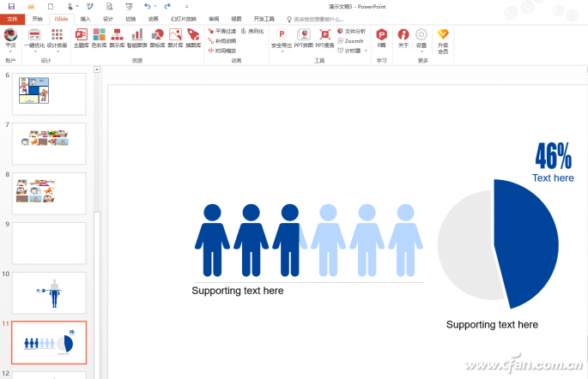Open the 文件 file tab
Viewport: 588px width, 379px height.
[12, 19]
